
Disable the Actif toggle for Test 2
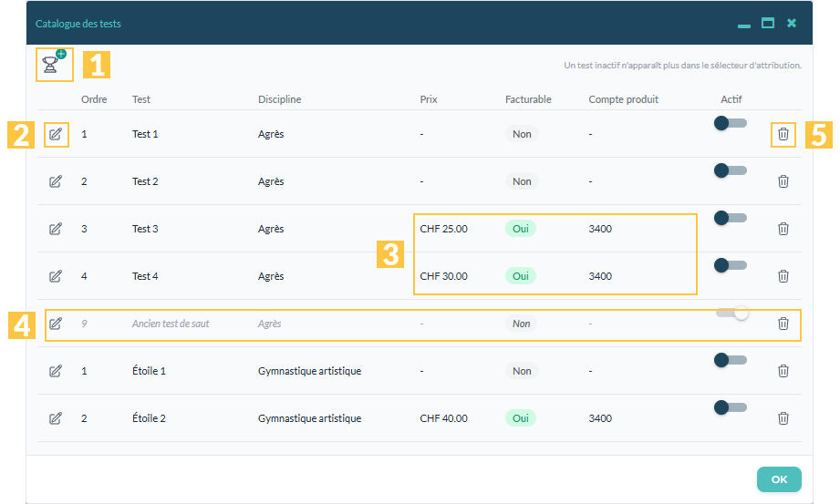coord(731,170)
